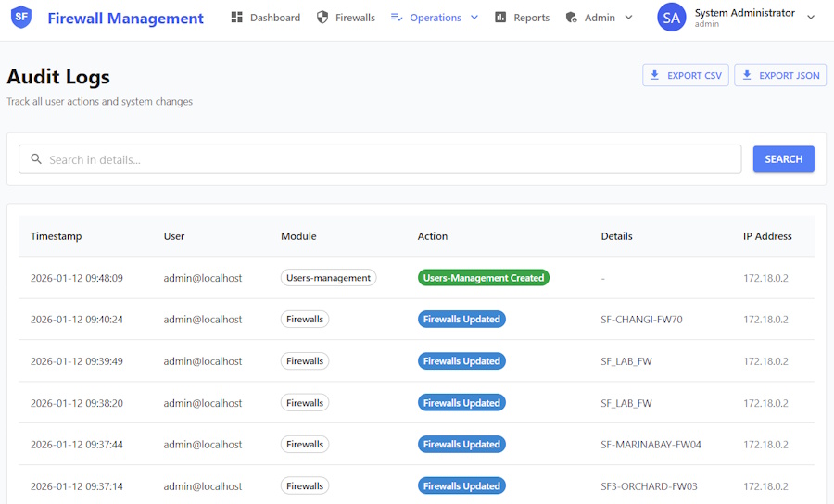Select the Users-Management Created action badge
Image resolution: width=834 pixels, height=504 pixels.
tap(483, 278)
